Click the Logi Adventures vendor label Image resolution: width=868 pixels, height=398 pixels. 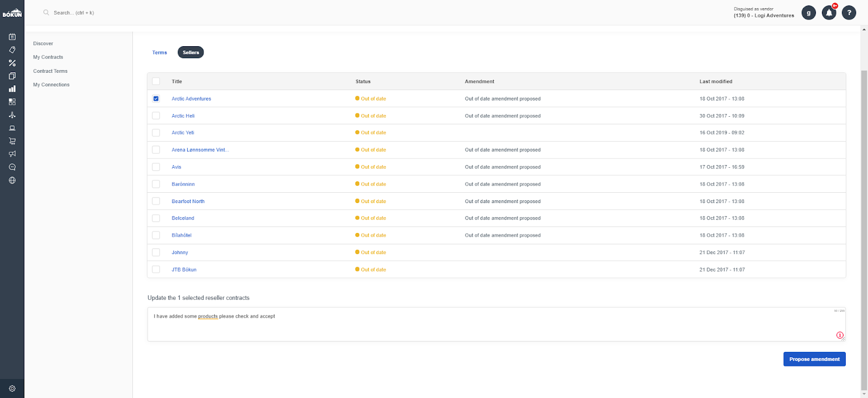click(764, 16)
